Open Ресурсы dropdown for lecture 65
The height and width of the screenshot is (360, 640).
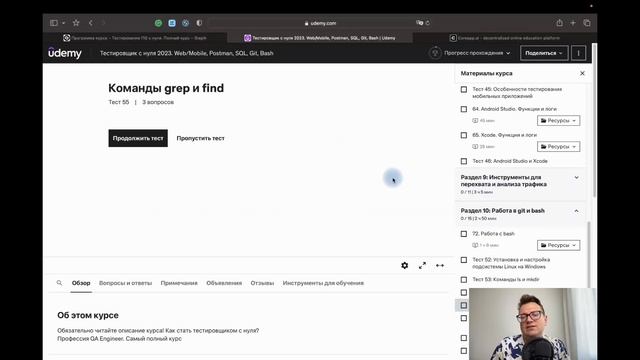pos(558,147)
